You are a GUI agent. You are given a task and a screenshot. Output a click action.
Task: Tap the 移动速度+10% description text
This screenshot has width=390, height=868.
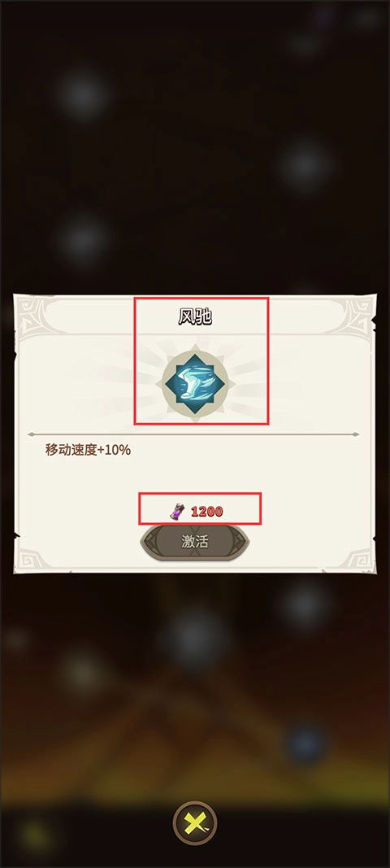(x=88, y=450)
